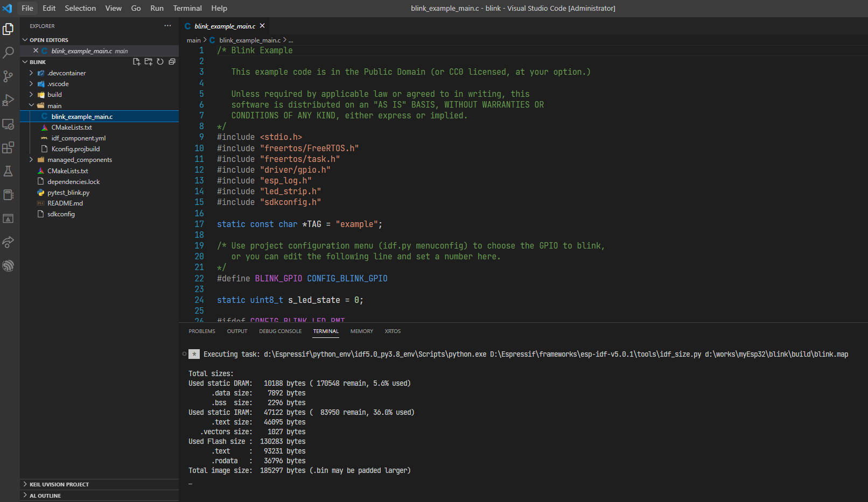This screenshot has height=502, width=868.
Task: Click the task status icon before Executing task
Action: click(194, 354)
